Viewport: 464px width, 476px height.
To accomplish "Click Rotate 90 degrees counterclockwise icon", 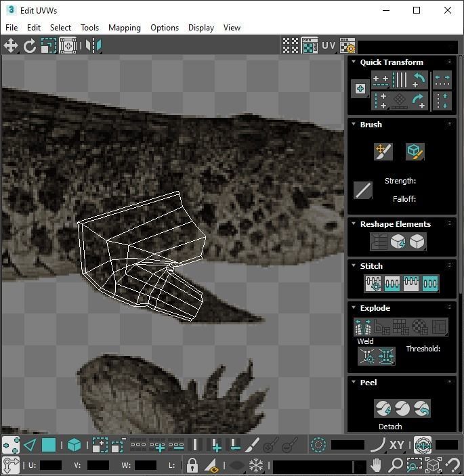I will (x=419, y=81).
